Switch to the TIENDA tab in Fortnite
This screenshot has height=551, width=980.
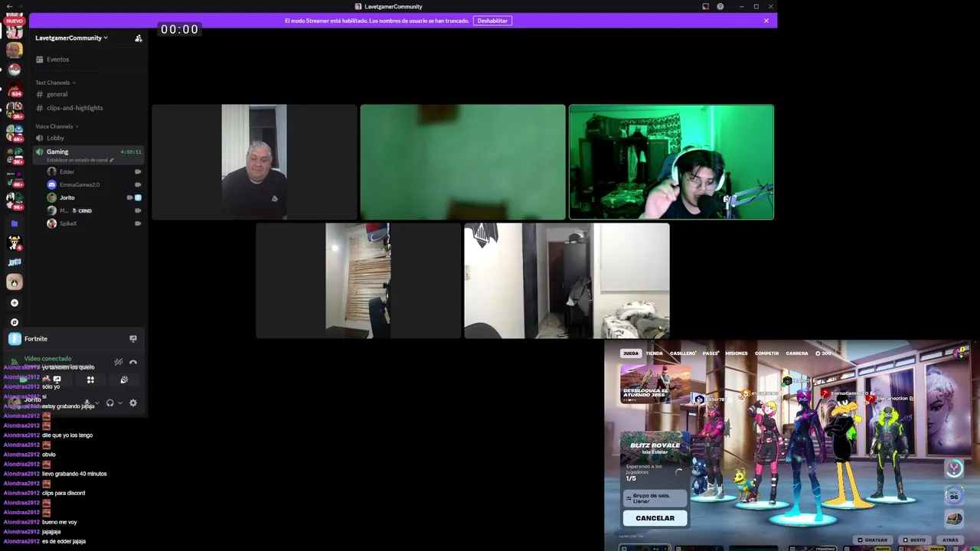pos(655,354)
